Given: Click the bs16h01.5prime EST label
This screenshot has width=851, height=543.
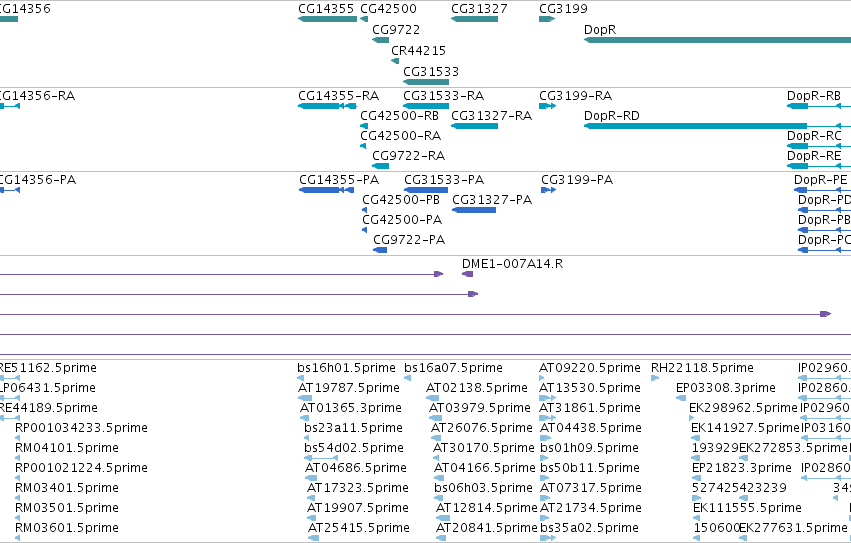Looking at the screenshot, I should [x=346, y=368].
